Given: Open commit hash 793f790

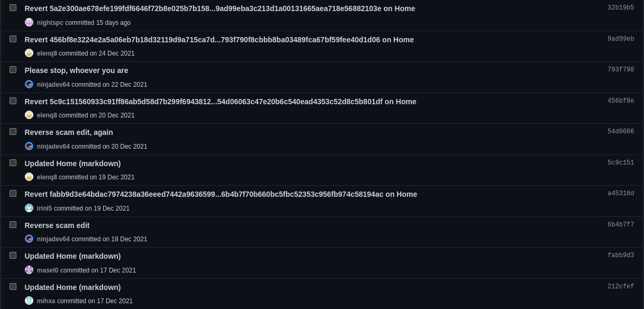Looking at the screenshot, I should click(x=620, y=69).
